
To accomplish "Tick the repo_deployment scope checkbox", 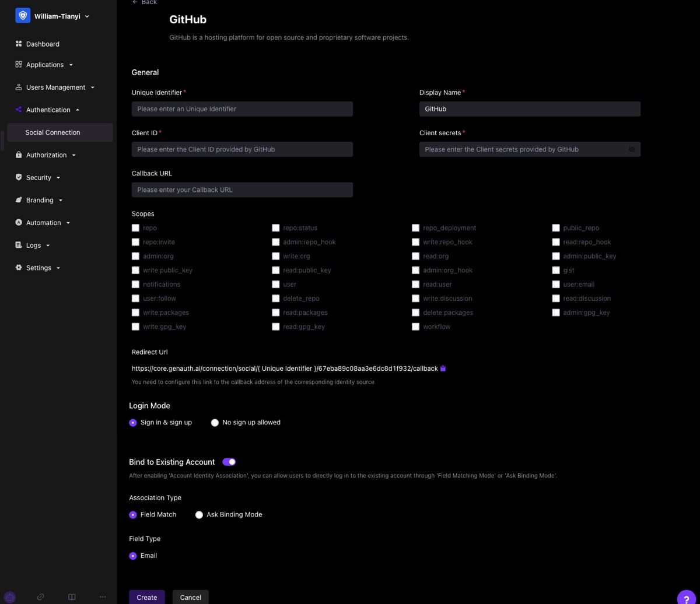I will point(416,228).
